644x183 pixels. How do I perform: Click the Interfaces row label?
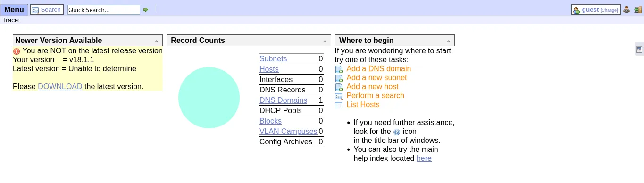click(276, 79)
